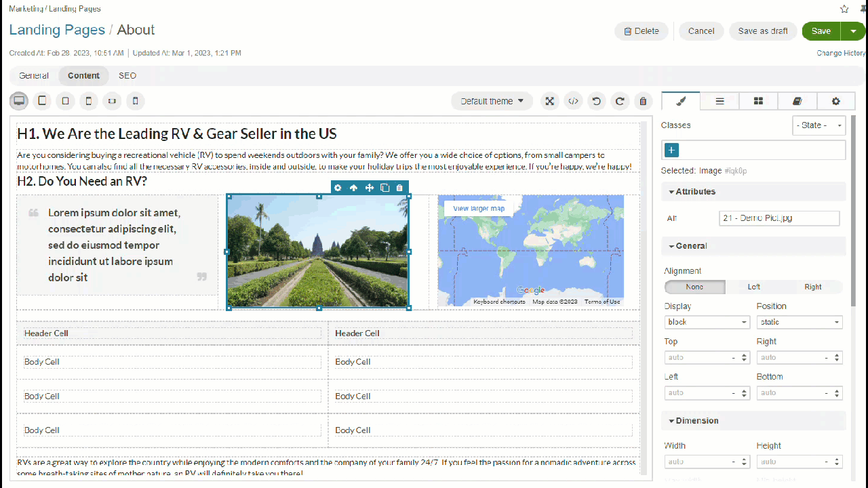The width and height of the screenshot is (868, 488).
Task: Switch to the General tab
Action: (x=34, y=76)
